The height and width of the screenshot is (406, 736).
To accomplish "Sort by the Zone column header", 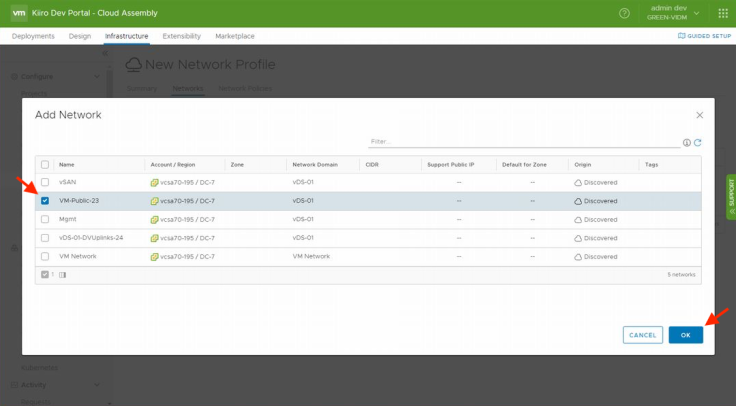I will tap(237, 165).
